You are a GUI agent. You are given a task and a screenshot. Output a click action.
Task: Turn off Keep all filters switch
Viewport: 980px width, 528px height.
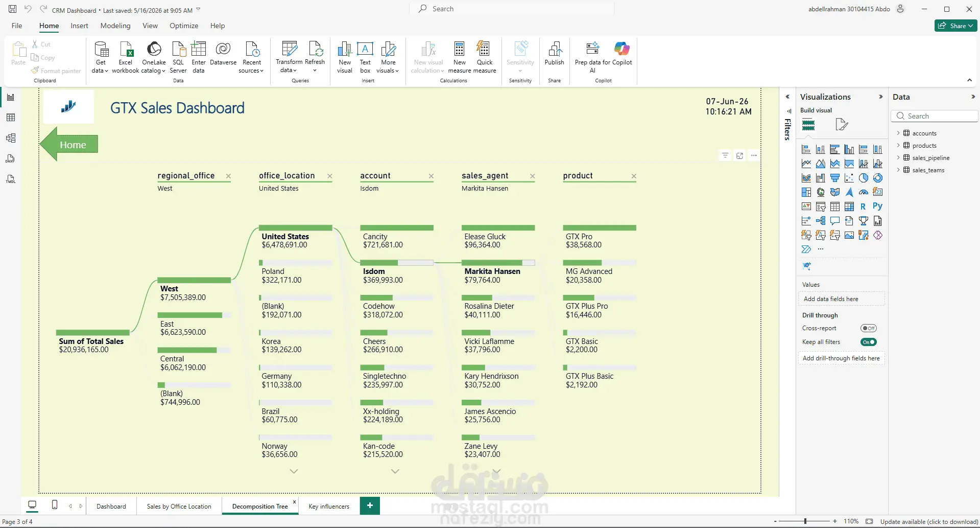click(868, 342)
